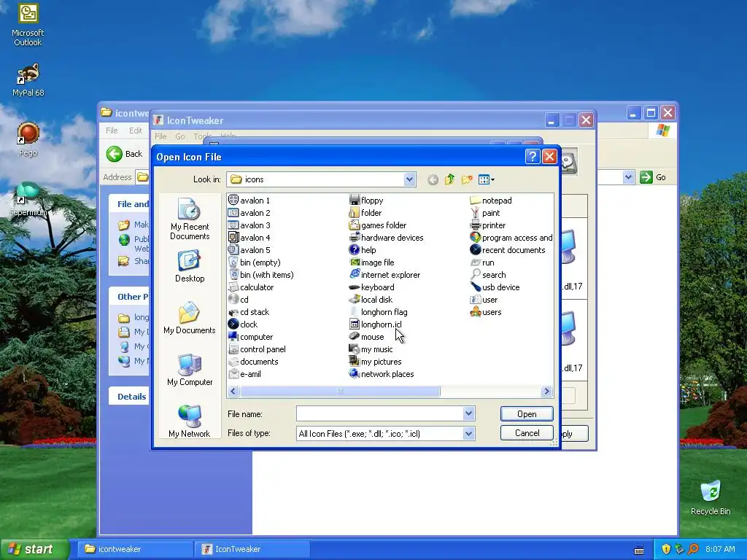Select the usb device icon file
The width and height of the screenshot is (747, 560).
click(x=495, y=287)
